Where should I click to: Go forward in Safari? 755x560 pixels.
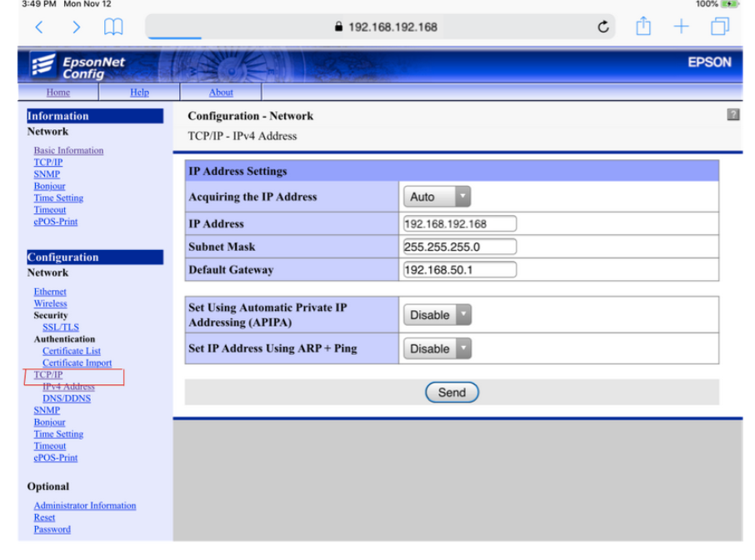tap(76, 27)
